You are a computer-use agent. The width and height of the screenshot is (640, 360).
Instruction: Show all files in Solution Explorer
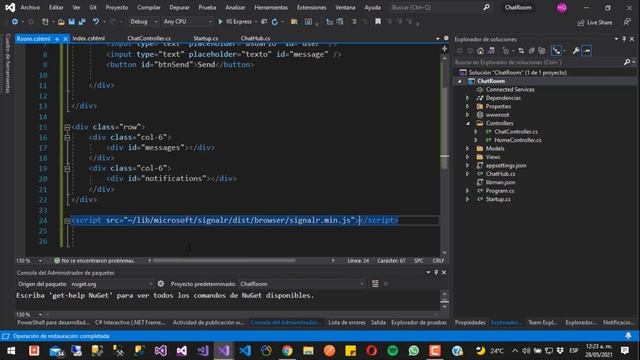click(x=542, y=51)
